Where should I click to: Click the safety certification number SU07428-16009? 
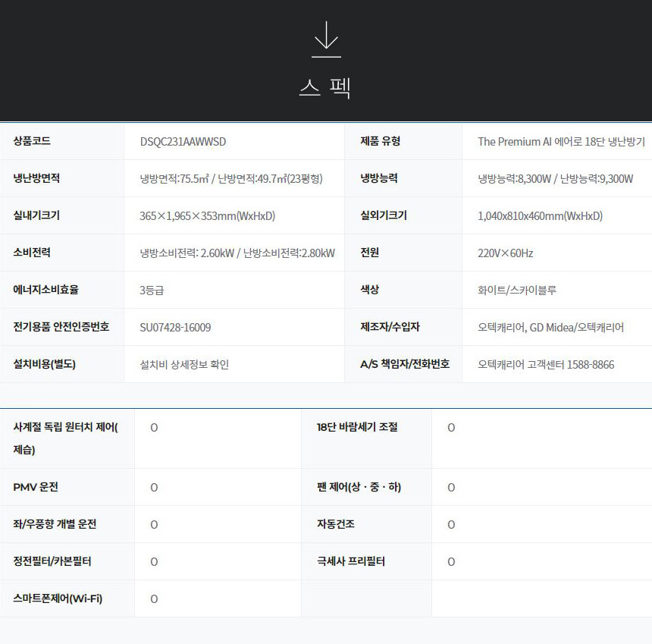175,328
